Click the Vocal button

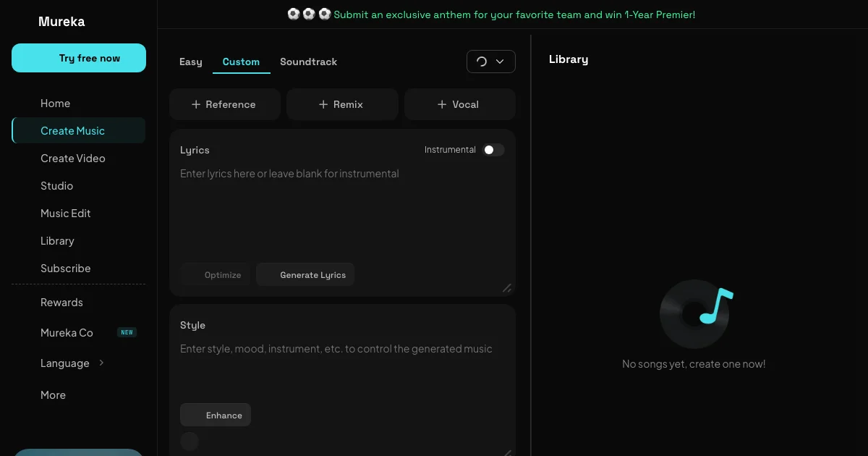pyautogui.click(x=460, y=104)
